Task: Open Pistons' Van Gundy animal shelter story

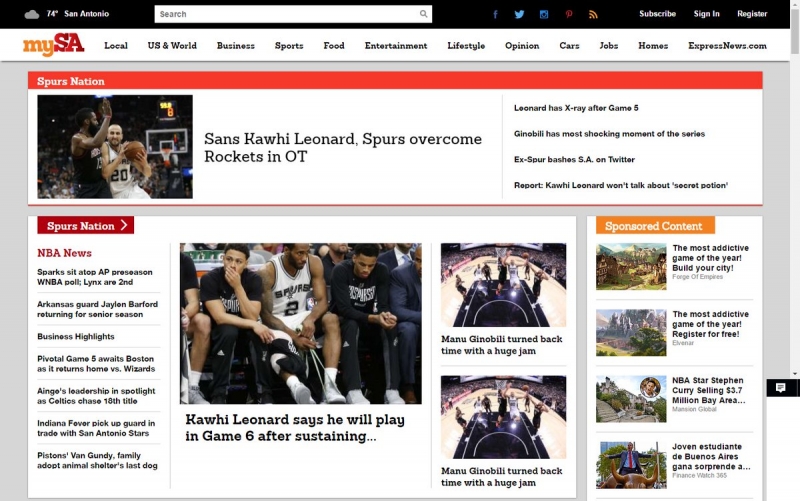Action: (97, 460)
